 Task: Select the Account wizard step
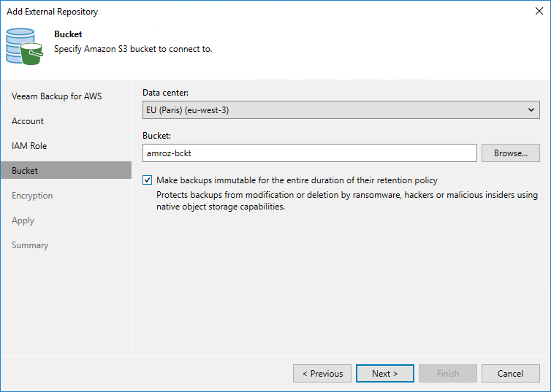pyautogui.click(x=28, y=121)
